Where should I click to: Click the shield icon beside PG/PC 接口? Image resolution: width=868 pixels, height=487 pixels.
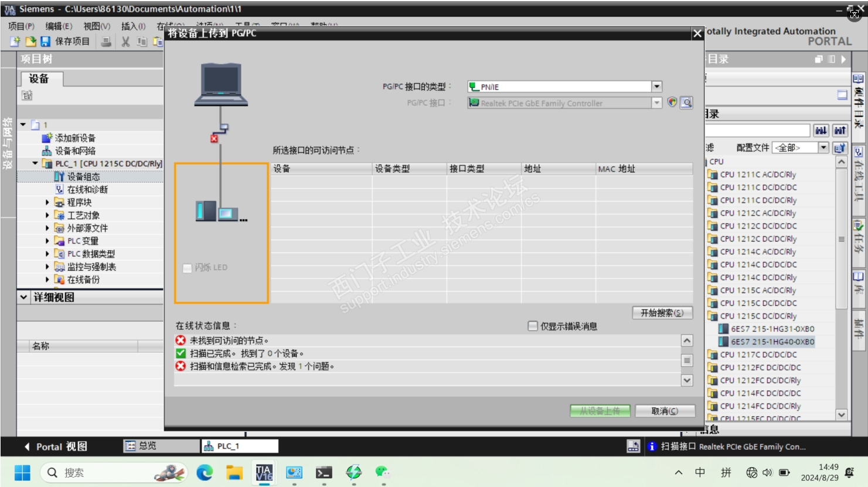coord(672,103)
